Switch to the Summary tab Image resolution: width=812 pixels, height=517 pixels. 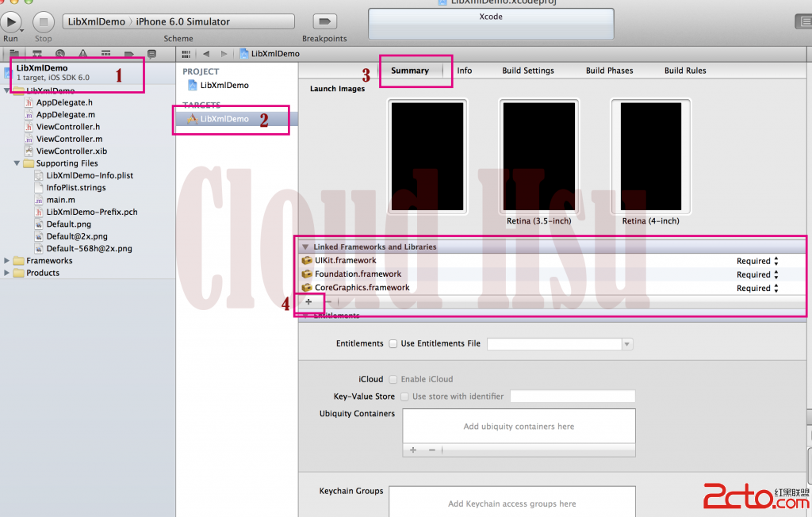coord(410,71)
